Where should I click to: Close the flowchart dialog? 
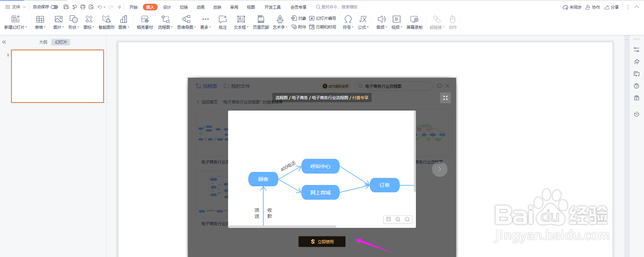(x=447, y=86)
